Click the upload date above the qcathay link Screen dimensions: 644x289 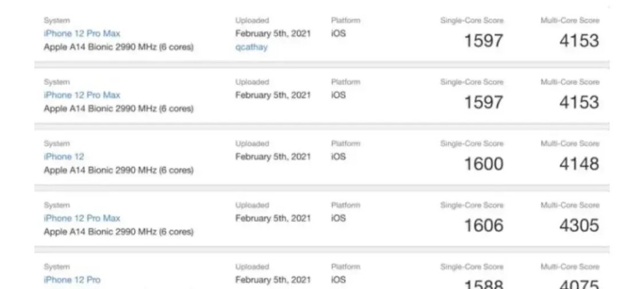272,34
